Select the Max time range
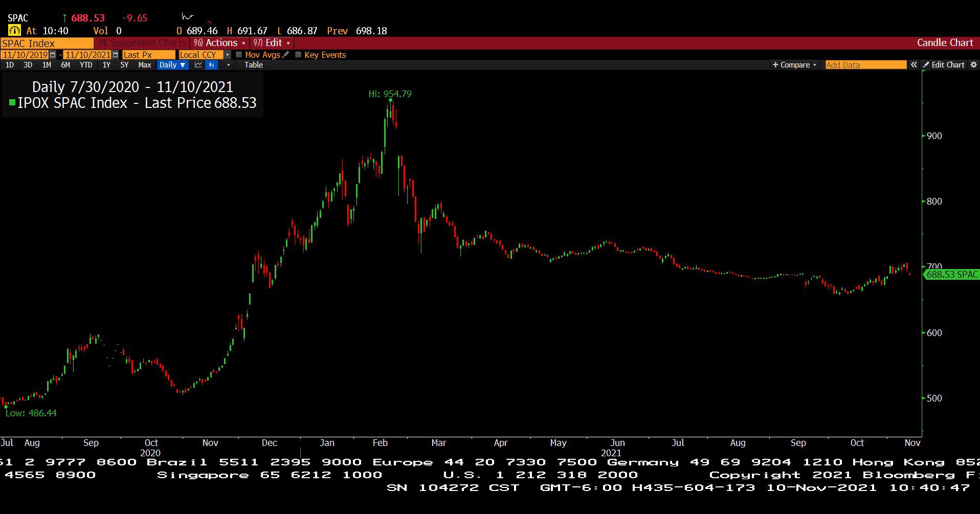The height and width of the screenshot is (514, 980). (x=145, y=65)
